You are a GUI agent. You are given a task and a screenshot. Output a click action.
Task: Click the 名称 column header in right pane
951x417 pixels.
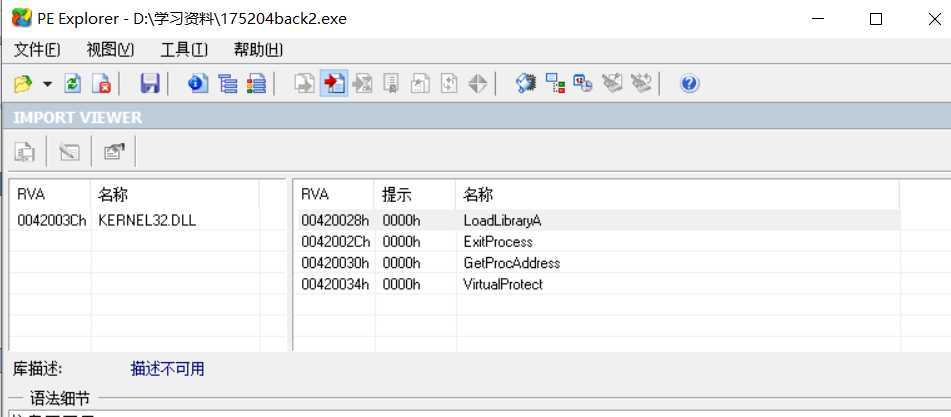click(x=677, y=195)
